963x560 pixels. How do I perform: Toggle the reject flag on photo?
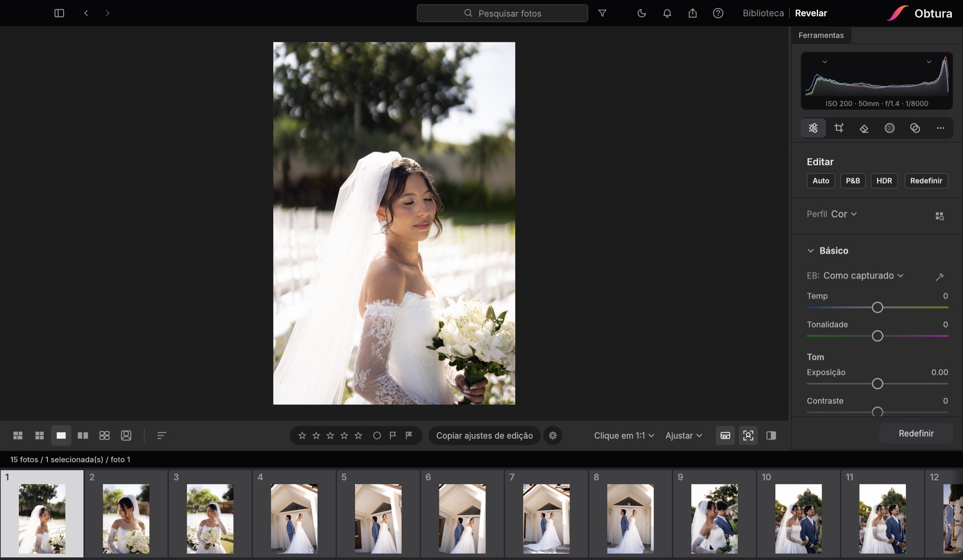click(409, 435)
